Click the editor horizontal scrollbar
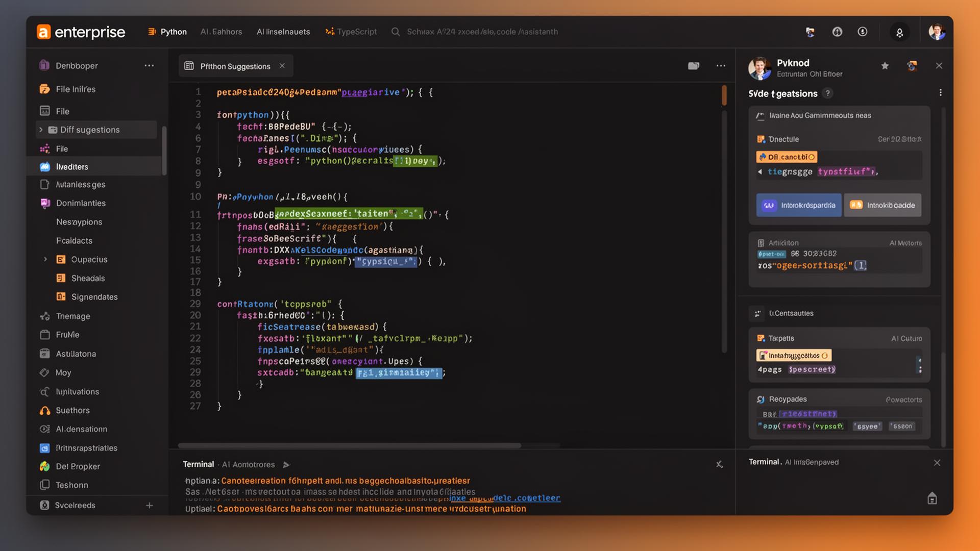This screenshot has width=980, height=551. (350, 445)
